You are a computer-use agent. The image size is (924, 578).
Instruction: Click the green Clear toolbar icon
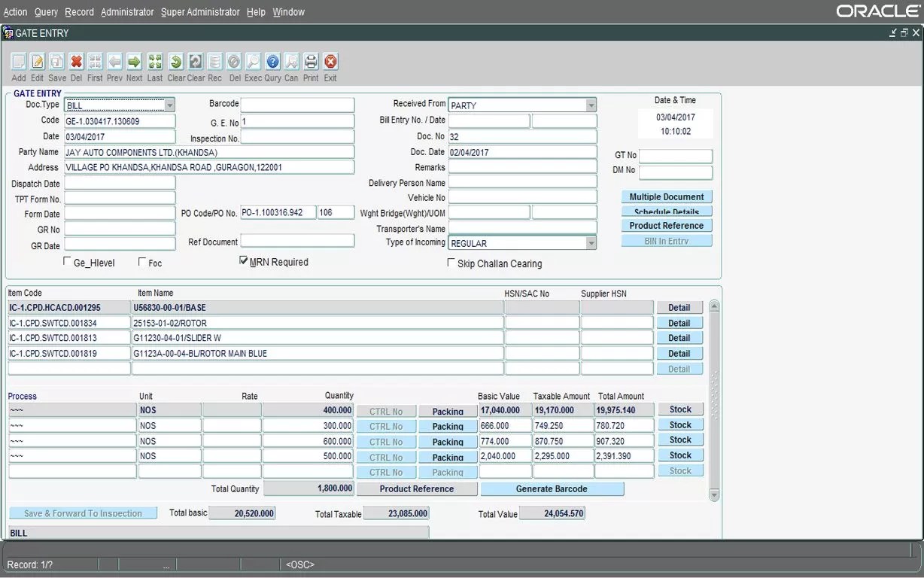pos(176,62)
